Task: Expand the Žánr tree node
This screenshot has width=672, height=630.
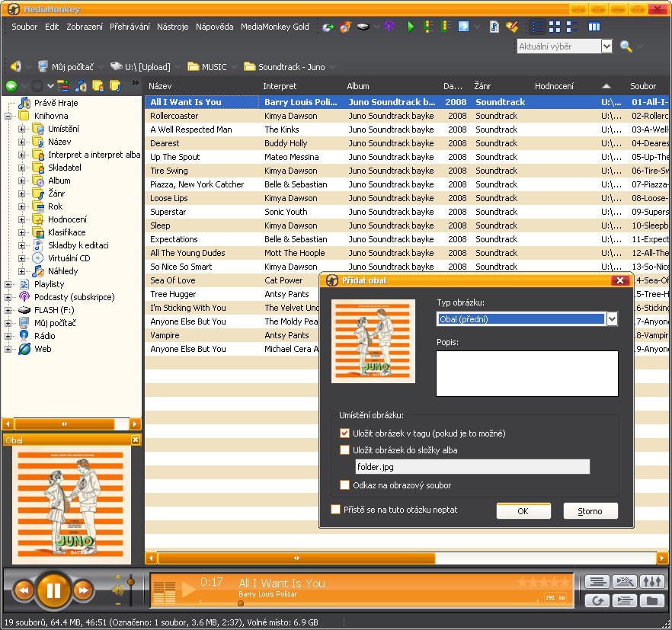Action: [x=21, y=193]
